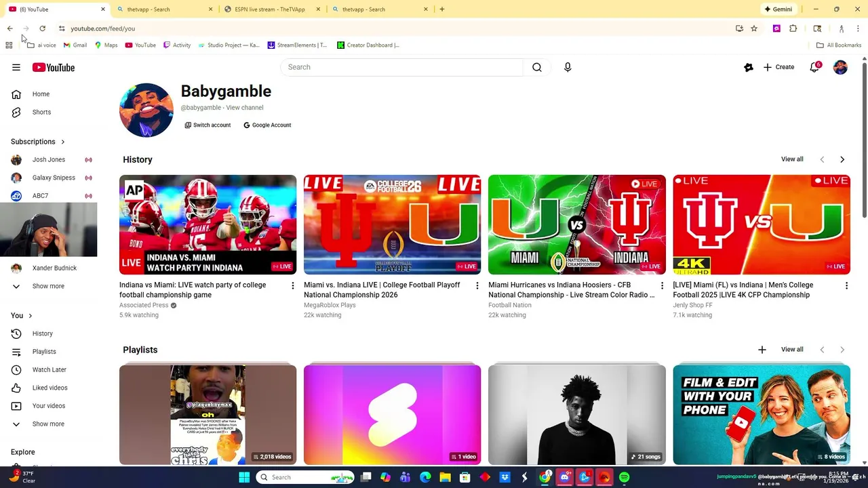Viewport: 868px width, 488px height.
Task: Open the All Bookmarks folder
Action: coord(839,45)
